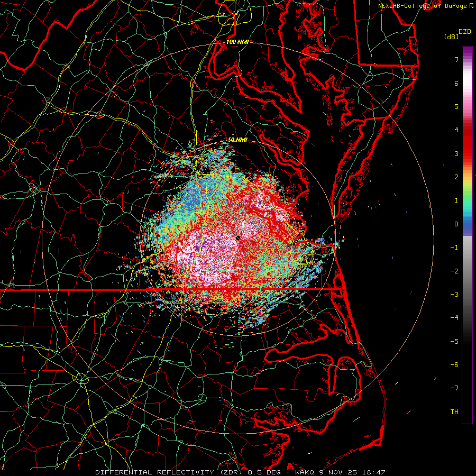Click the 9 NOV 25 18:47 timestamp

coord(352,472)
